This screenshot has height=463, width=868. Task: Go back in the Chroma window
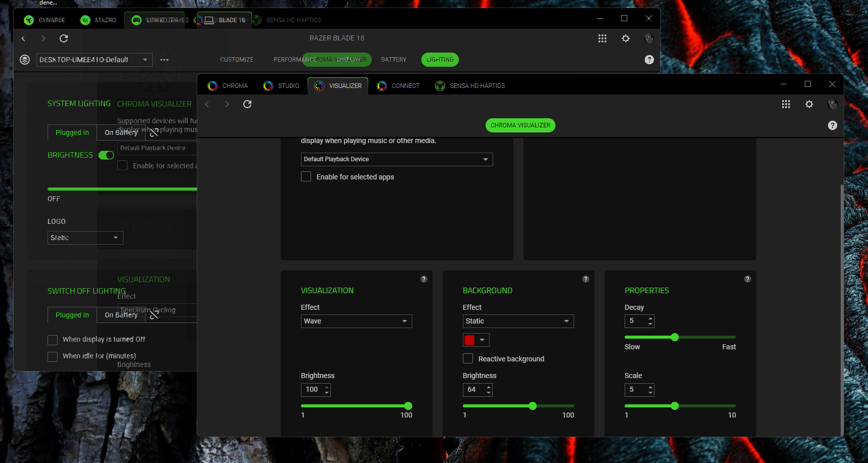pyautogui.click(x=207, y=104)
